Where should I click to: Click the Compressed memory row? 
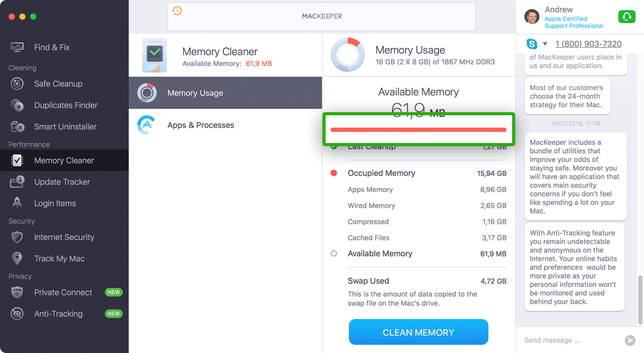coord(427,221)
